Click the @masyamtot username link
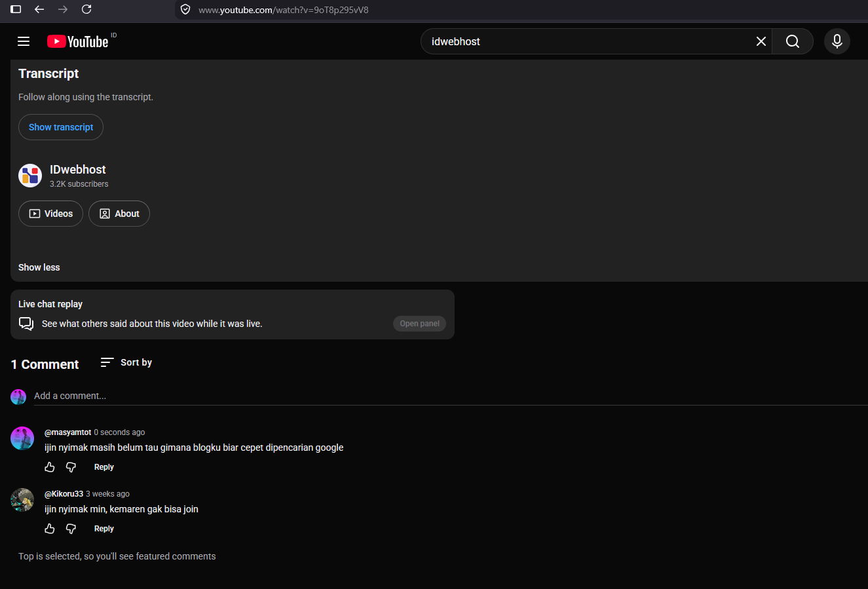 [x=67, y=432]
